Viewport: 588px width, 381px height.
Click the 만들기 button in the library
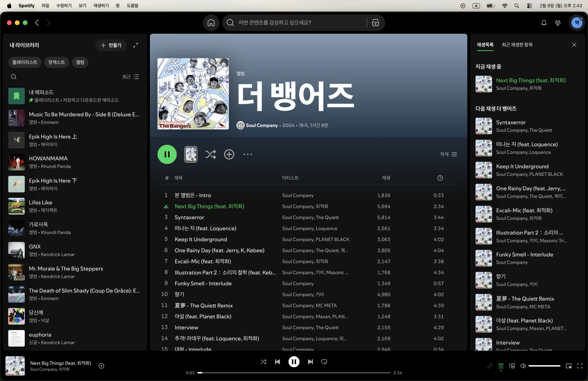111,45
